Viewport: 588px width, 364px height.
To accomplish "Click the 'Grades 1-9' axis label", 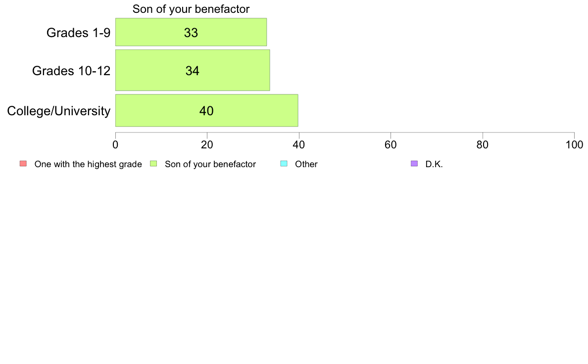I will pyautogui.click(x=78, y=33).
